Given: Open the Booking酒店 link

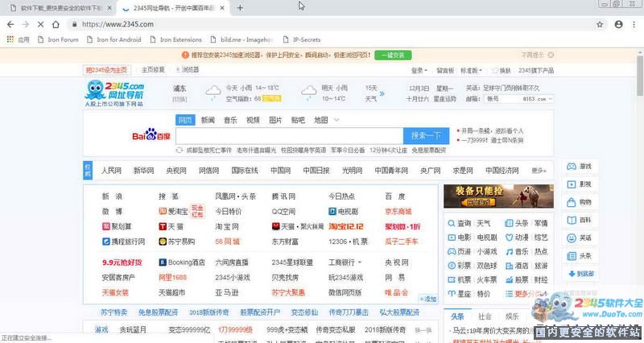Looking at the screenshot, I should click(182, 262).
